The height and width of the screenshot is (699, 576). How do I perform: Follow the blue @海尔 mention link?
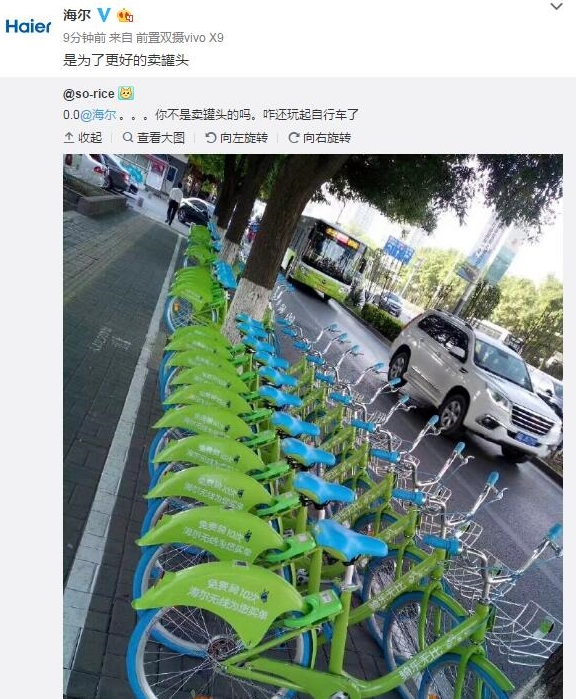click(98, 115)
